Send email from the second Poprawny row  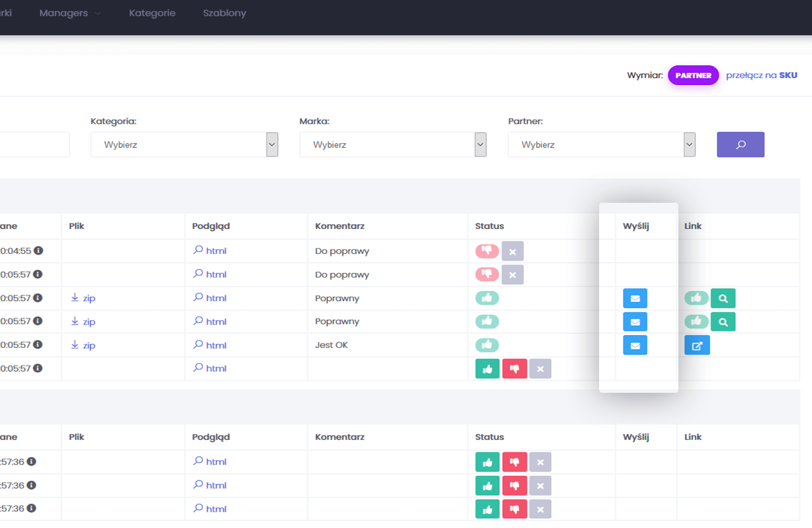(635, 322)
